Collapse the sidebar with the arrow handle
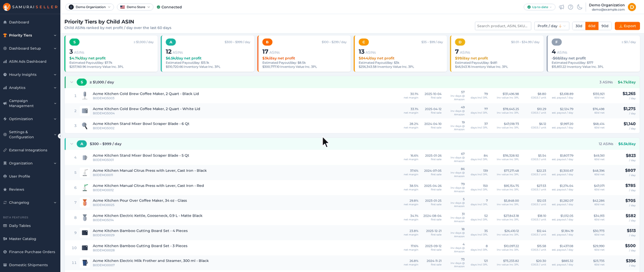The height and width of the screenshot is (272, 644). 60,136
